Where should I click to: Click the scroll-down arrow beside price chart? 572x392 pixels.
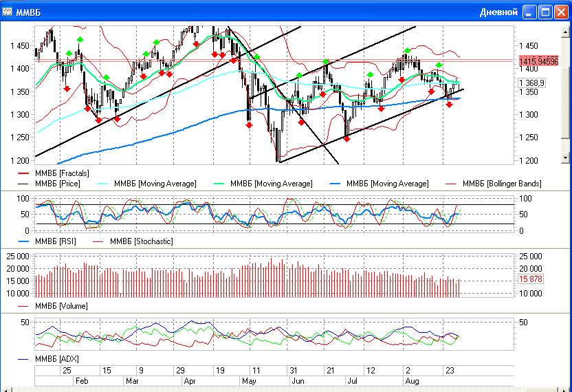click(565, 157)
